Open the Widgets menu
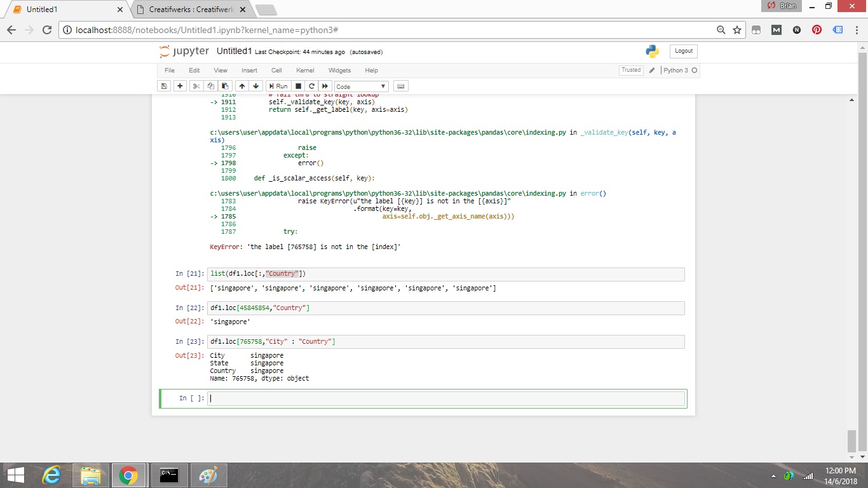868x488 pixels. click(339, 71)
